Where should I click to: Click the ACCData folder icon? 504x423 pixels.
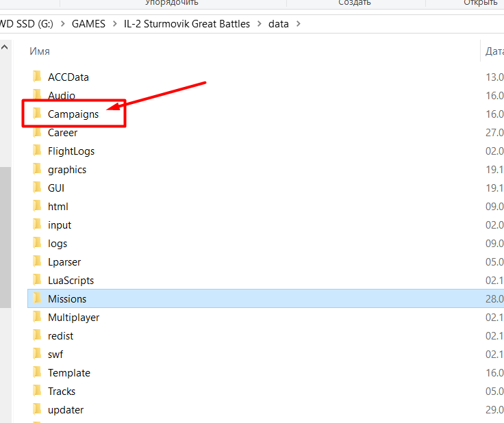tap(37, 77)
